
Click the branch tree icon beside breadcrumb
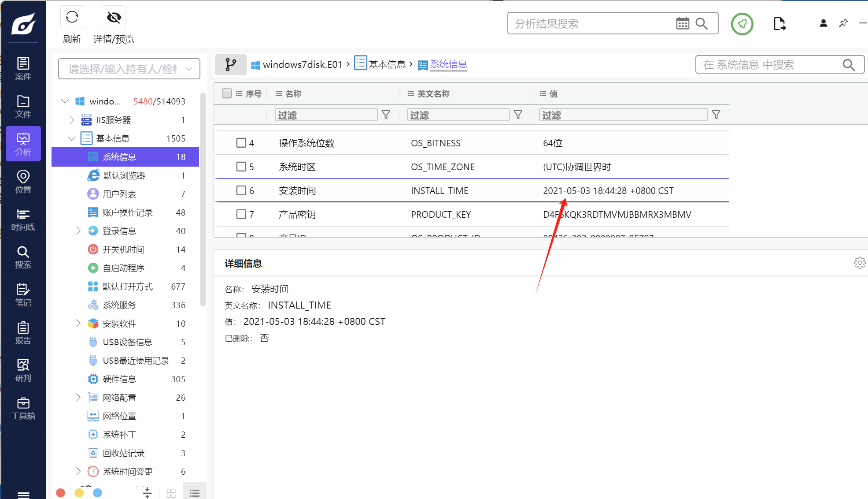coord(230,65)
